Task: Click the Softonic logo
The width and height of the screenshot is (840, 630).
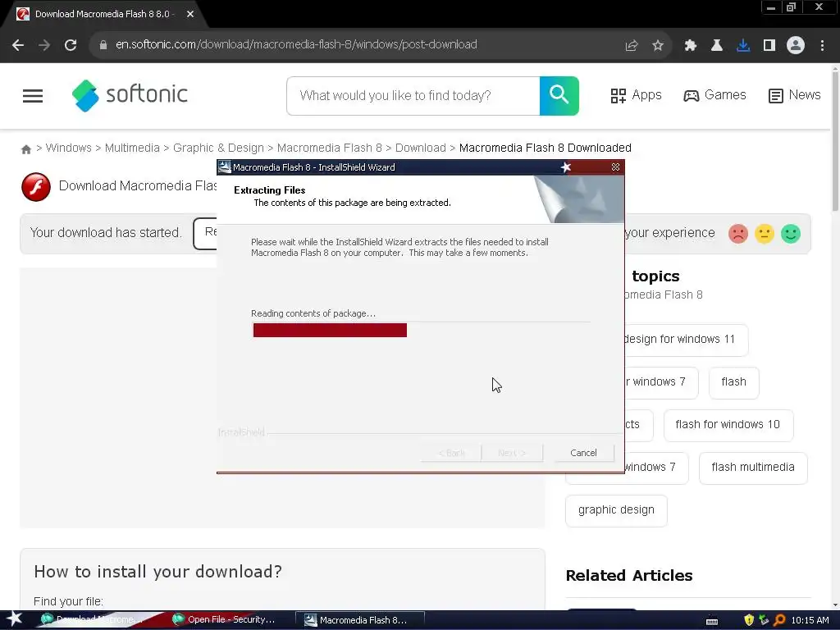Action: pyautogui.click(x=130, y=95)
